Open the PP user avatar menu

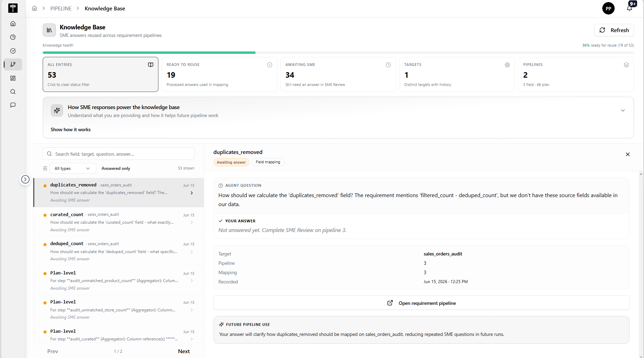coord(608,8)
